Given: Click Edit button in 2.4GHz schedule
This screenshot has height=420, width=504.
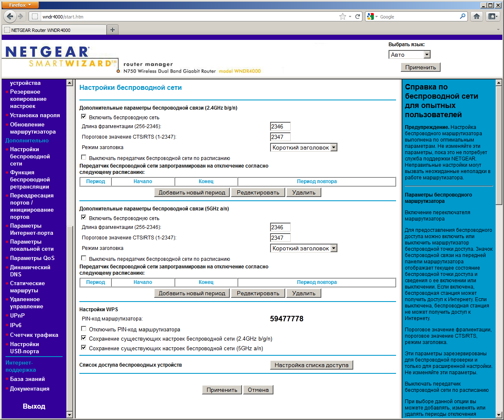Looking at the screenshot, I should [x=258, y=192].
